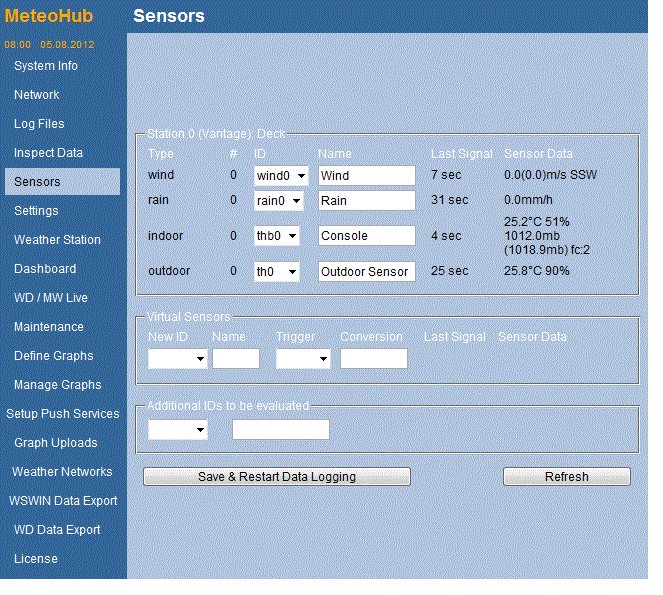Click 'Station 0 (Vantage): Deck' heading
This screenshot has width=663, height=595.
tap(216, 134)
